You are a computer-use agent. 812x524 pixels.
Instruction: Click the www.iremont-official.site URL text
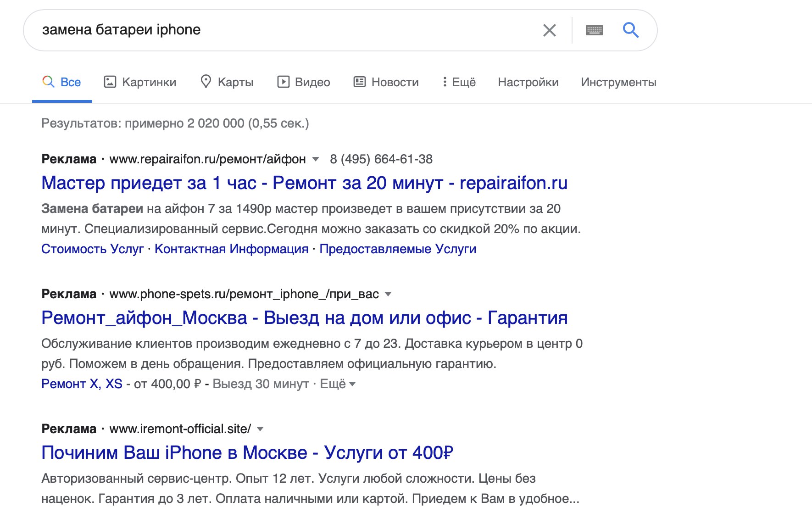pos(180,429)
